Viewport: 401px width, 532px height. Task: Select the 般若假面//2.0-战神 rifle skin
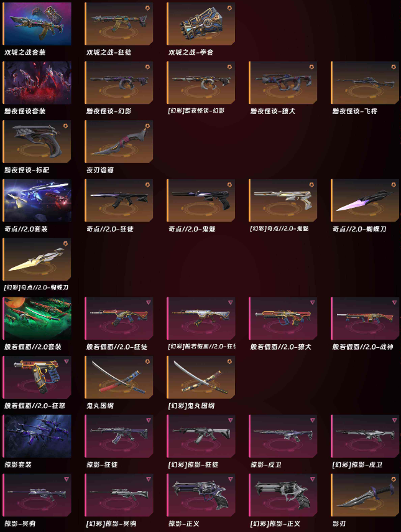tap(365, 318)
